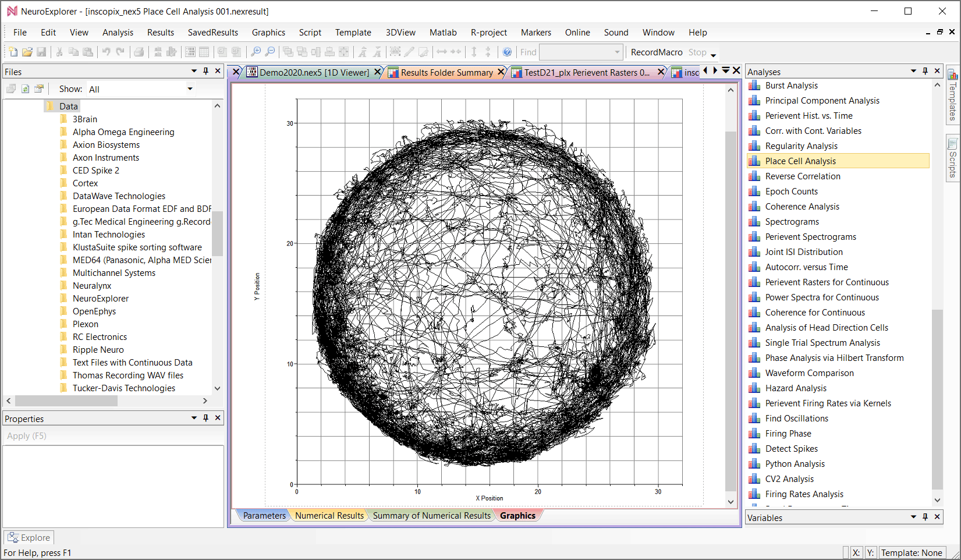This screenshot has width=961, height=560.
Task: Pin the Analyses panel
Action: (x=924, y=71)
